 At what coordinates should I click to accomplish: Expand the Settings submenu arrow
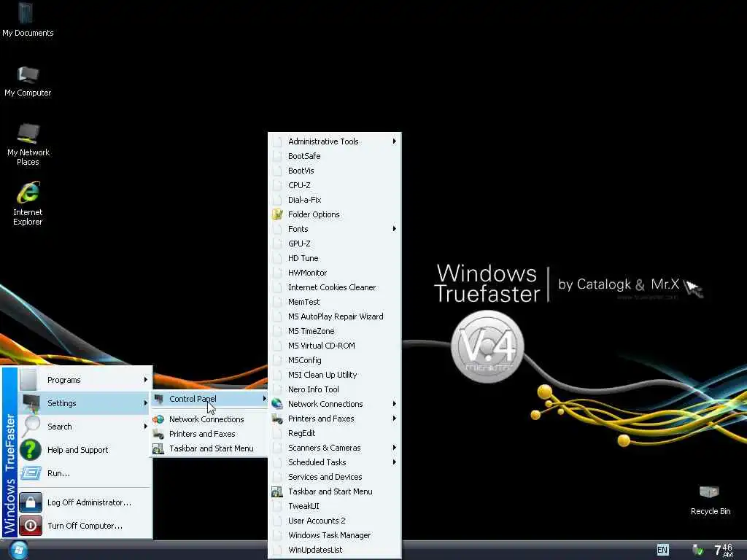[x=145, y=402]
